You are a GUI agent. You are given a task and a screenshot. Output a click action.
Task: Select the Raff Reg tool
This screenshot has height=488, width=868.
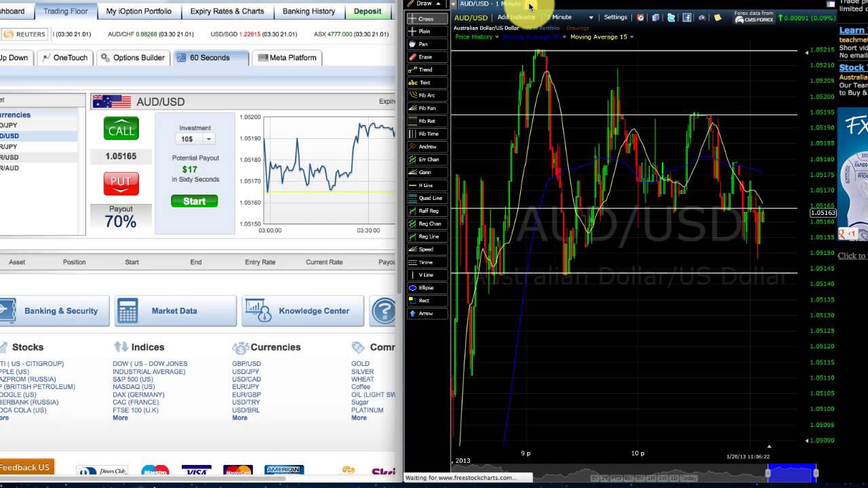[427, 211]
